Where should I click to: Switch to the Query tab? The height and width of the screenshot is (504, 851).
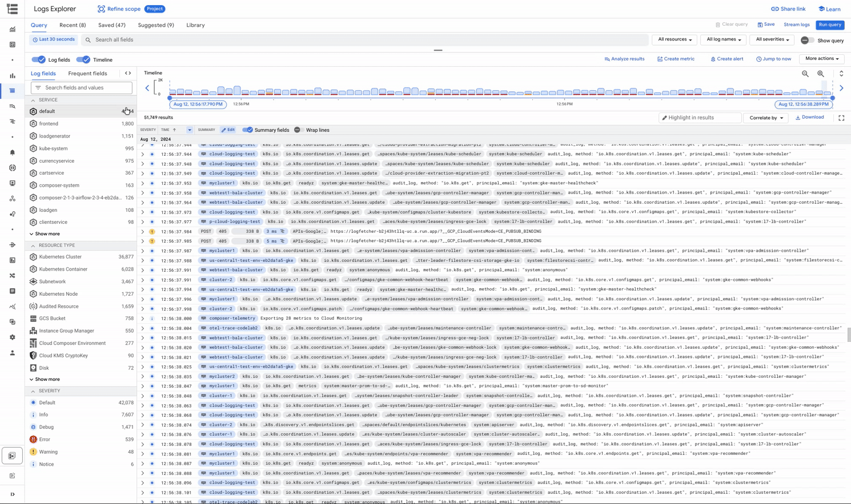pos(39,25)
